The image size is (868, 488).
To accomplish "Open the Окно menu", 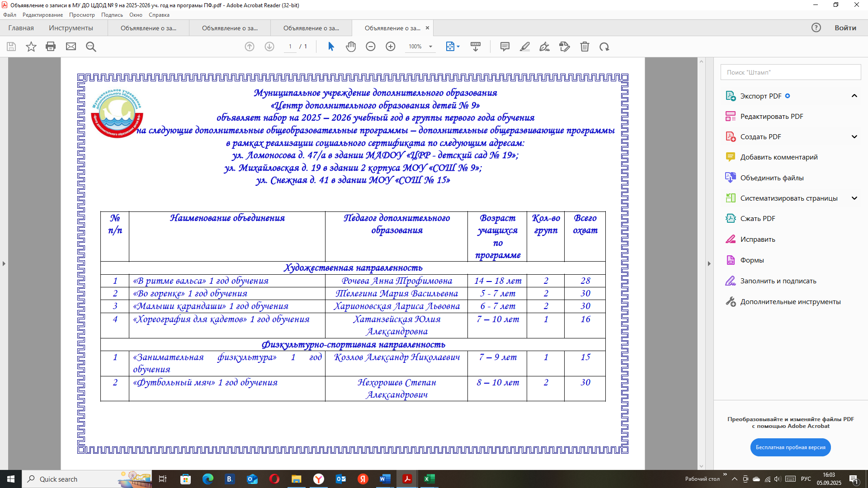I will click(x=136, y=15).
